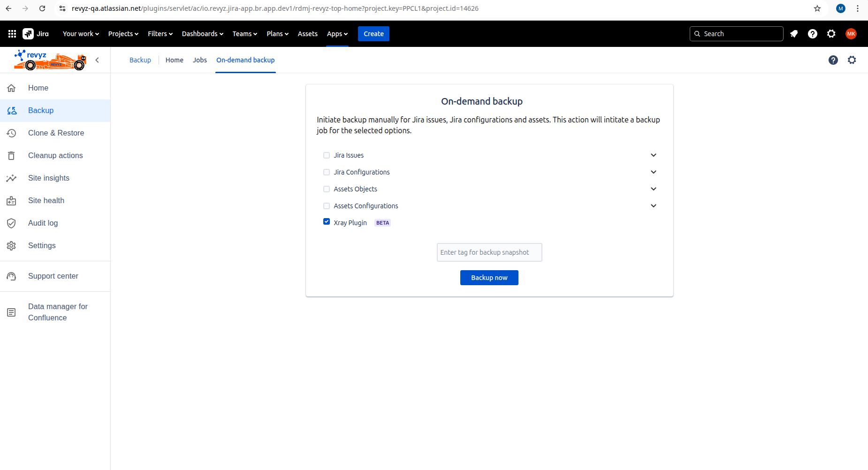Open Audit log shield icon in sidebar
This screenshot has width=868, height=470.
pyautogui.click(x=12, y=223)
